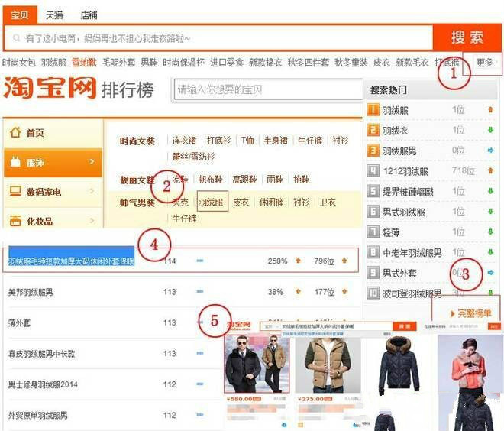The image size is (504, 431).
Task: Open the 羽绒服 link under 帅气男装
Action: point(210,203)
